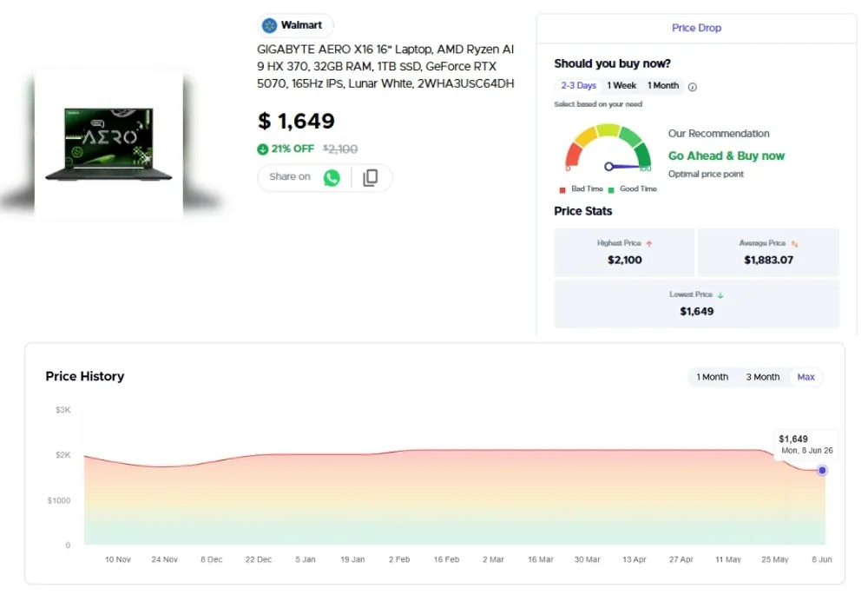This screenshot has height=608, width=868.
Task: Click the 'Price History' heading
Action: coord(85,377)
